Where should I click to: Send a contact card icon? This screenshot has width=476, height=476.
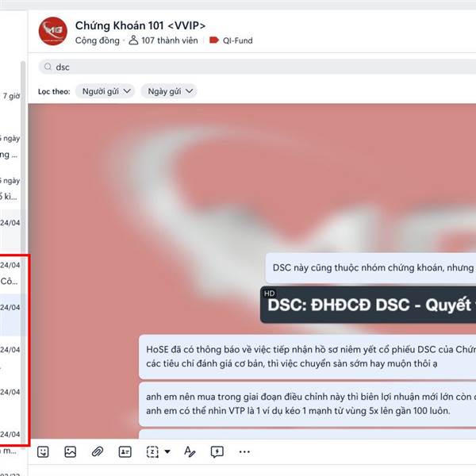click(x=125, y=451)
